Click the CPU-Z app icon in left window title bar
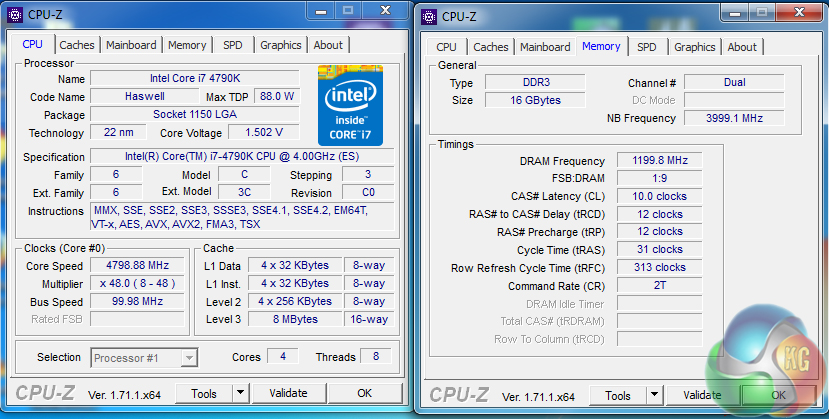 (x=15, y=14)
